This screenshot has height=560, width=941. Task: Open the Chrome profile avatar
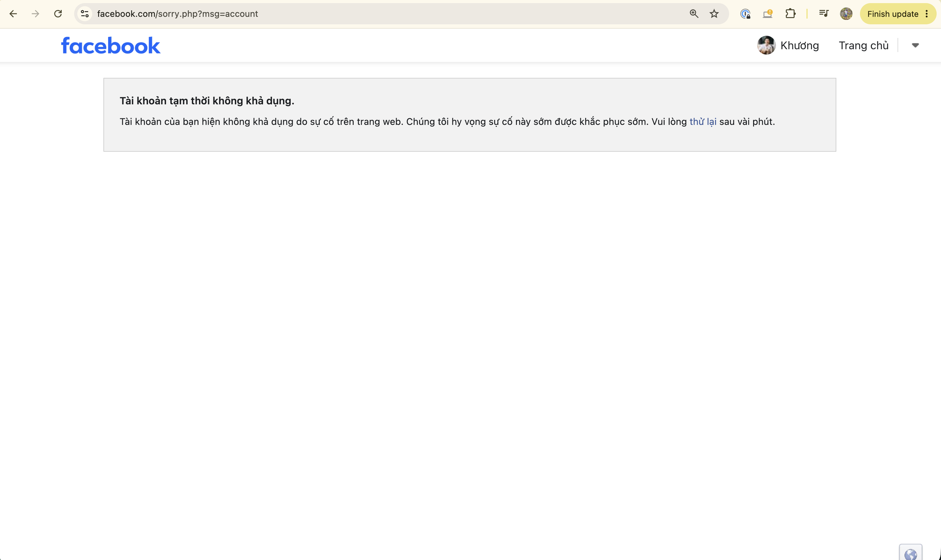point(846,14)
